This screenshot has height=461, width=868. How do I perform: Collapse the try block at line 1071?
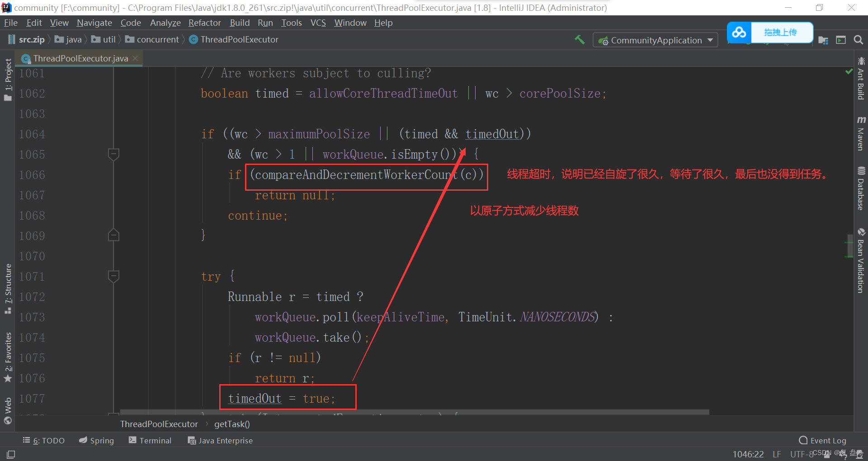[x=113, y=276]
